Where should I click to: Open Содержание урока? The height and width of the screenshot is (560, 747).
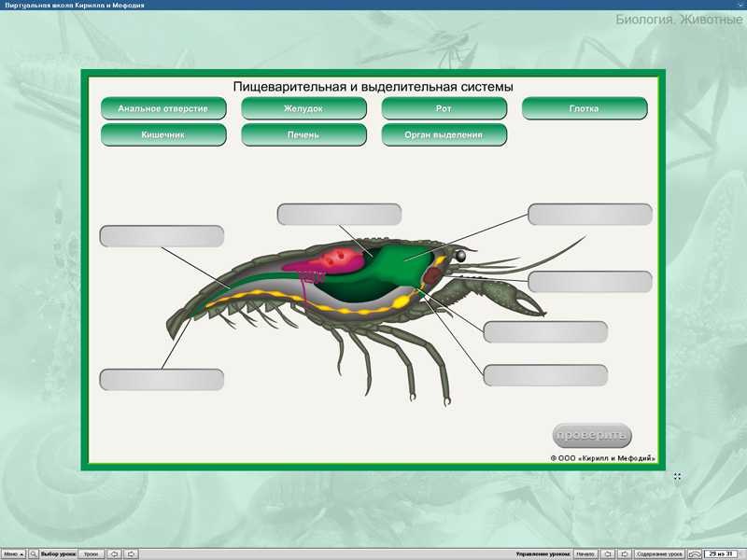(x=660, y=553)
